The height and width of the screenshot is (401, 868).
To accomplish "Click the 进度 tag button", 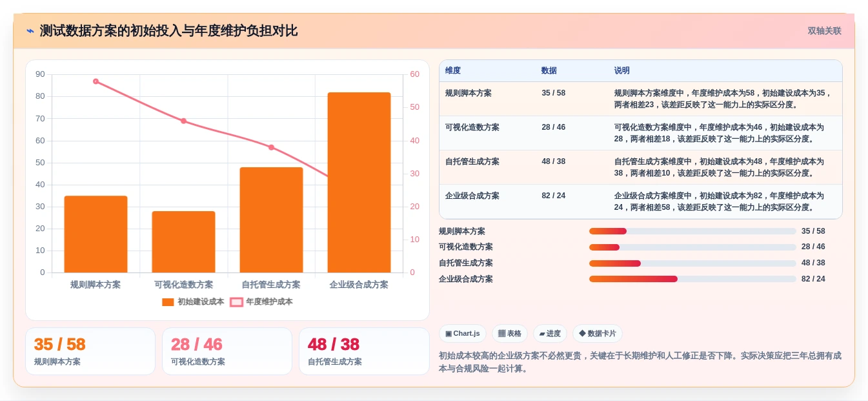I will [x=550, y=334].
